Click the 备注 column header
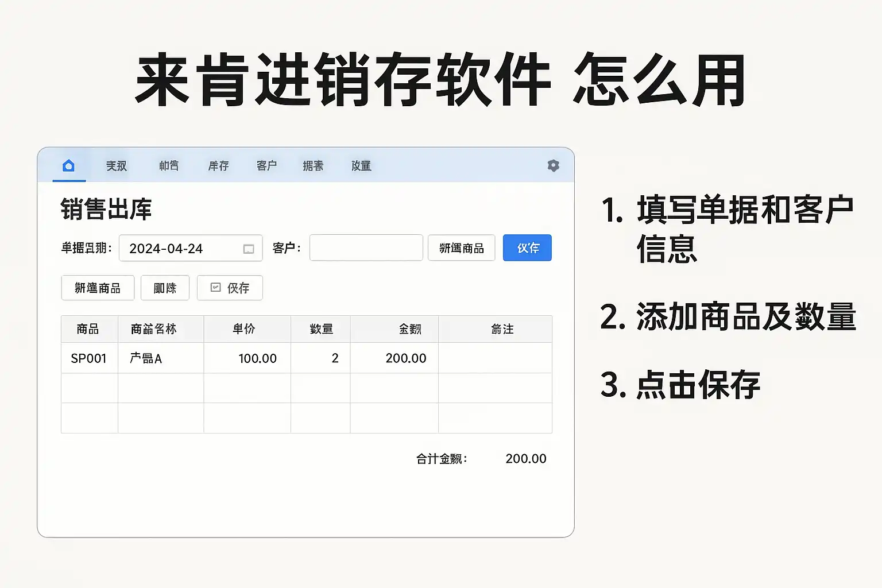 (x=502, y=329)
